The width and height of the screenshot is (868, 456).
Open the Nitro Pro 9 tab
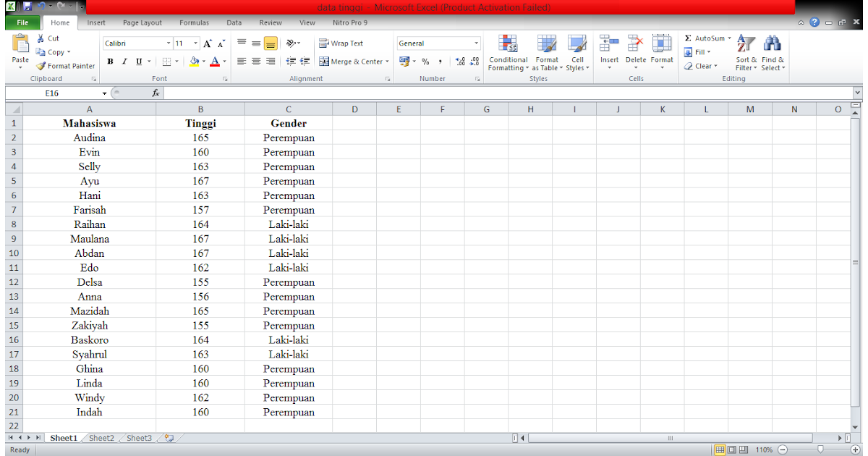[349, 22]
